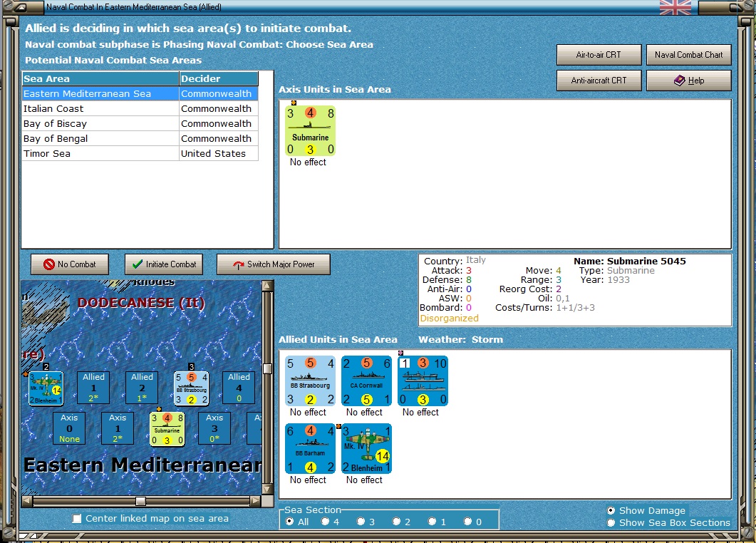Viewport: 756px width, 543px height.
Task: Click the map's horizontal scrollbar left arrow
Action: (x=28, y=501)
